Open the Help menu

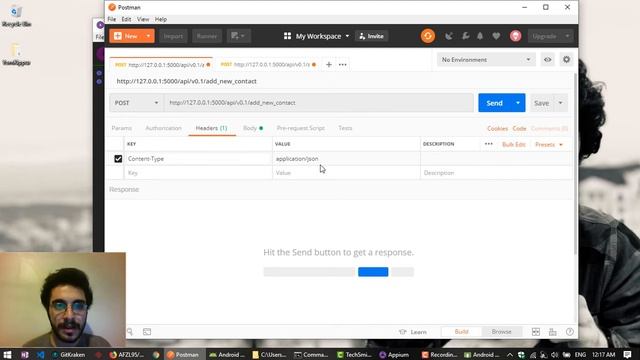(161, 19)
